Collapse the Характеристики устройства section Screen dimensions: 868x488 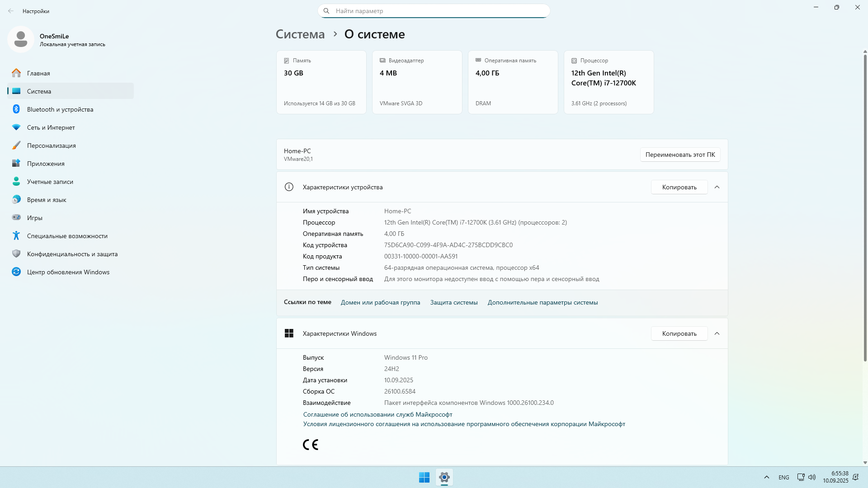pos(717,187)
